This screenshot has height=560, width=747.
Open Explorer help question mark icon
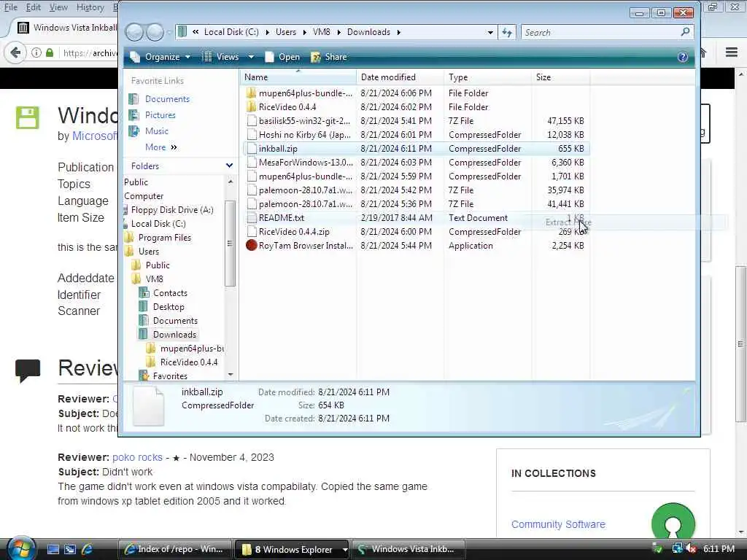[682, 57]
